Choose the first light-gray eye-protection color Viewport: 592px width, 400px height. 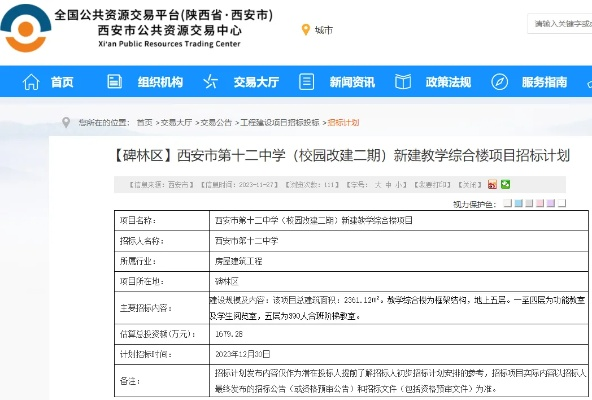point(508,204)
